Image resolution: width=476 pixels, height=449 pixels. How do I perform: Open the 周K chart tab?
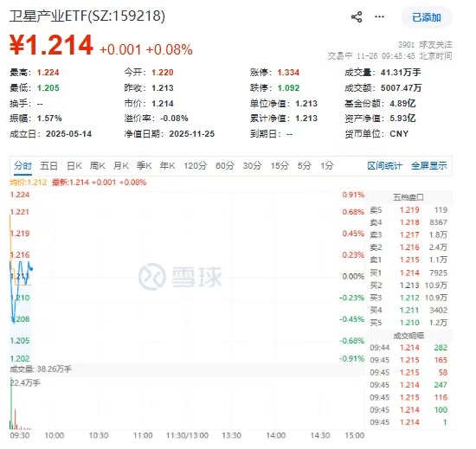click(x=97, y=165)
